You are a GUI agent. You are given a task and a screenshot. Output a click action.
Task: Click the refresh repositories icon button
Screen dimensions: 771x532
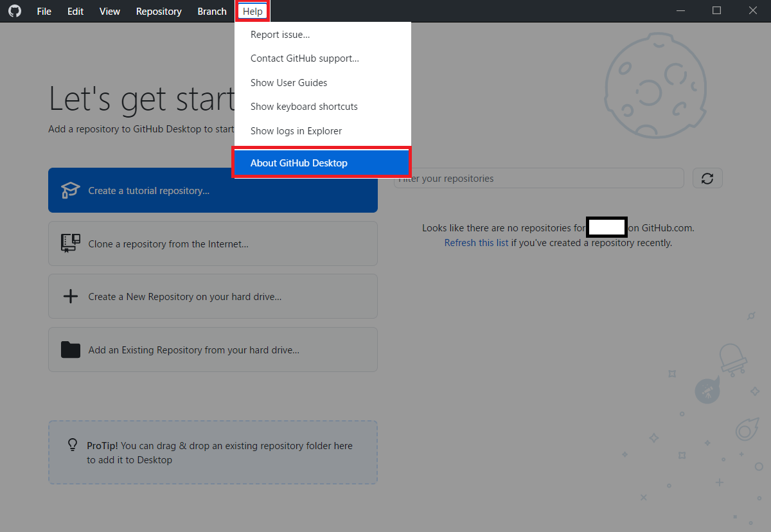pyautogui.click(x=707, y=178)
